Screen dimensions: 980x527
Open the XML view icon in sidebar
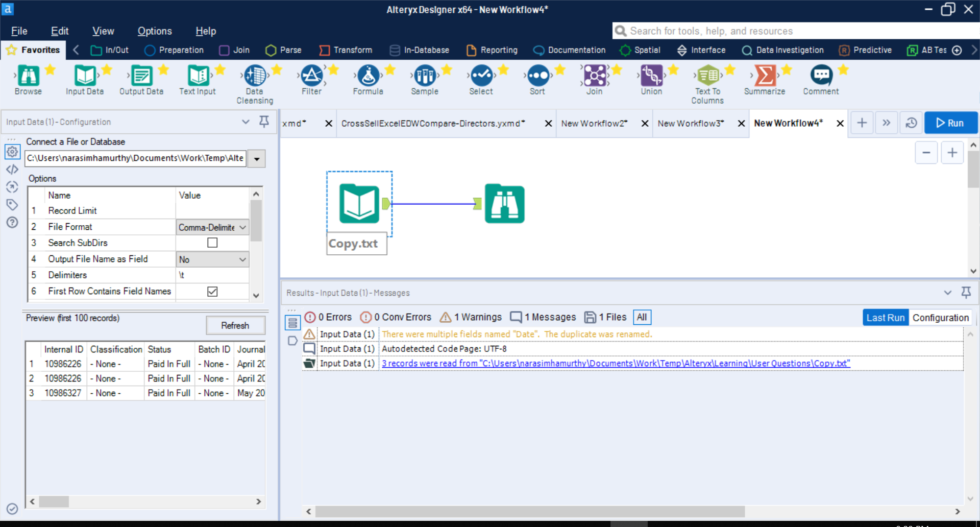[x=12, y=170]
